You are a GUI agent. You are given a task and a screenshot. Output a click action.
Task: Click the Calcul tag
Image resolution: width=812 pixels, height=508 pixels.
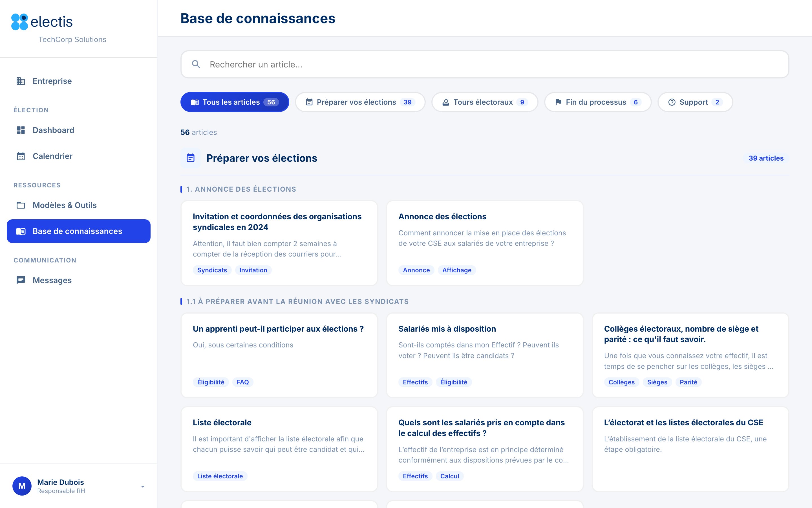pos(449,476)
